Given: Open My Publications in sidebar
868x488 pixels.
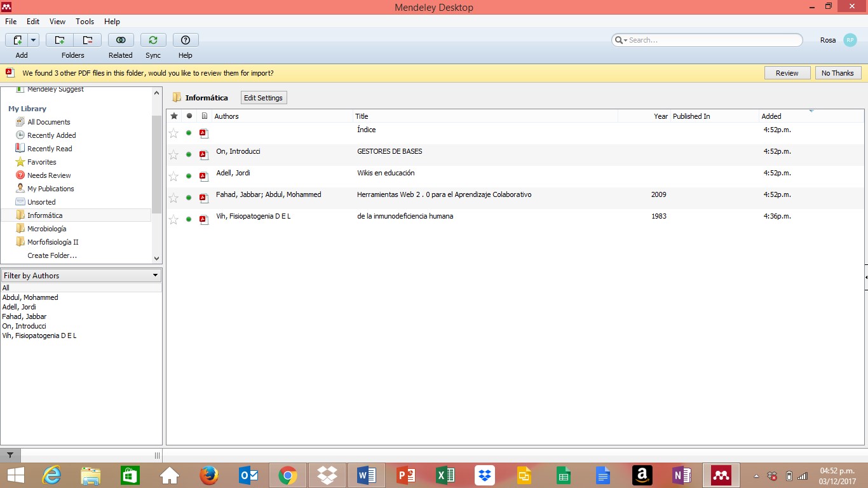Looking at the screenshot, I should coord(50,189).
